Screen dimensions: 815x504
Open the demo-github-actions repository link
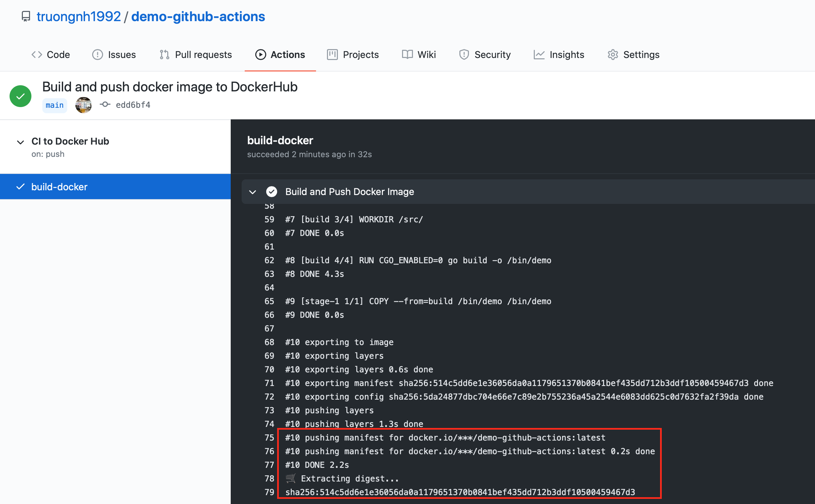198,16
